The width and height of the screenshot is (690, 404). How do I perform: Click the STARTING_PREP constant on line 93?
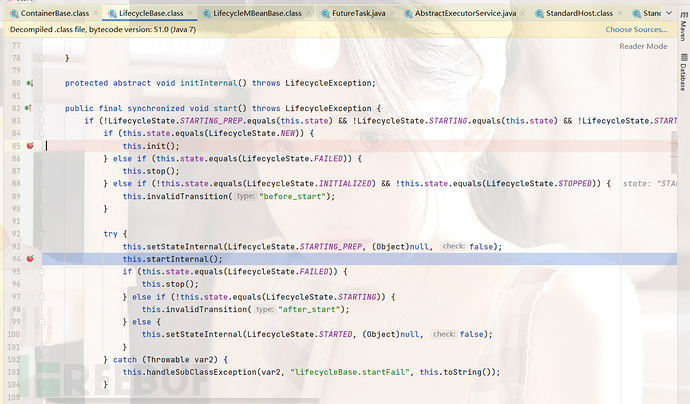(x=331, y=246)
